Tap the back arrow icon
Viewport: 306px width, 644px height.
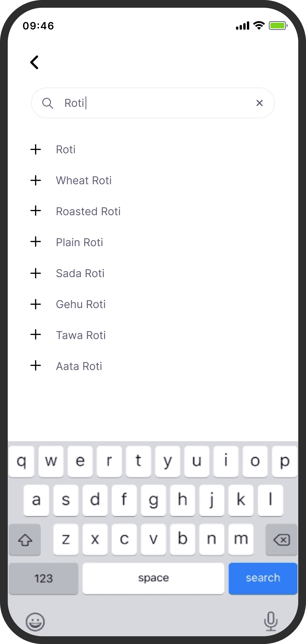click(x=35, y=62)
